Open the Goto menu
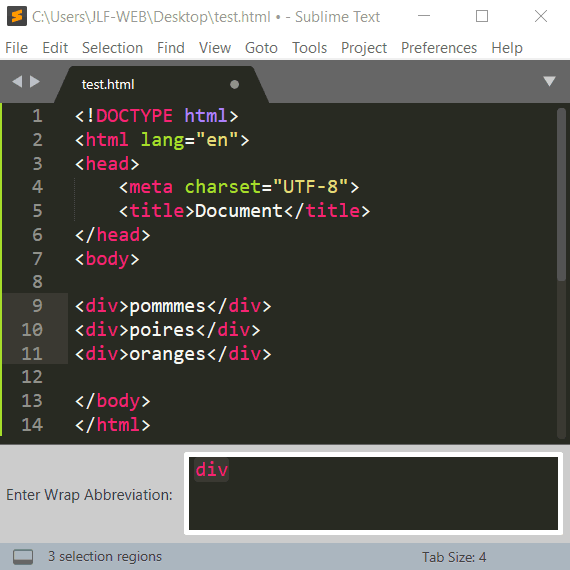Viewport: 570px width, 570px height. pyautogui.click(x=261, y=48)
